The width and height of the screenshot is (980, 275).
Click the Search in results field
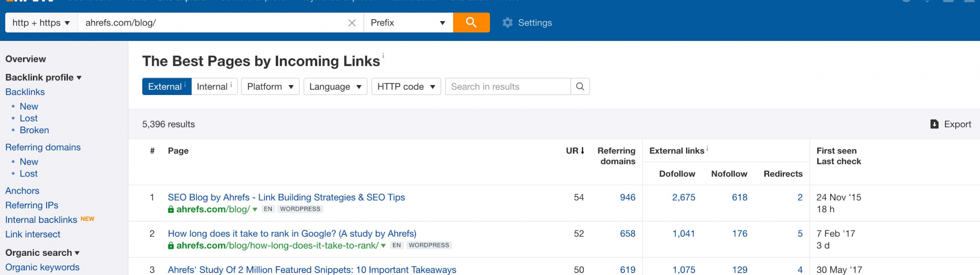click(x=508, y=87)
